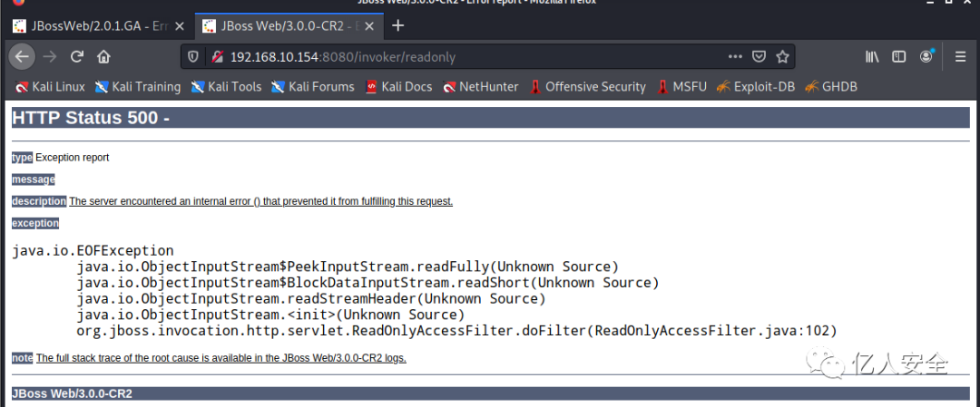
Task: Open the tracking protection shield icon
Action: [x=194, y=57]
